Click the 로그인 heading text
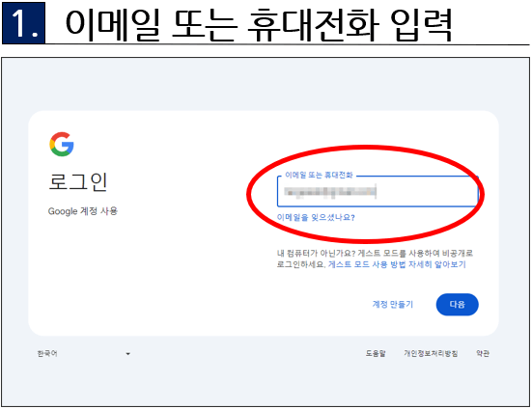The height and width of the screenshot is (409, 532). click(x=78, y=182)
